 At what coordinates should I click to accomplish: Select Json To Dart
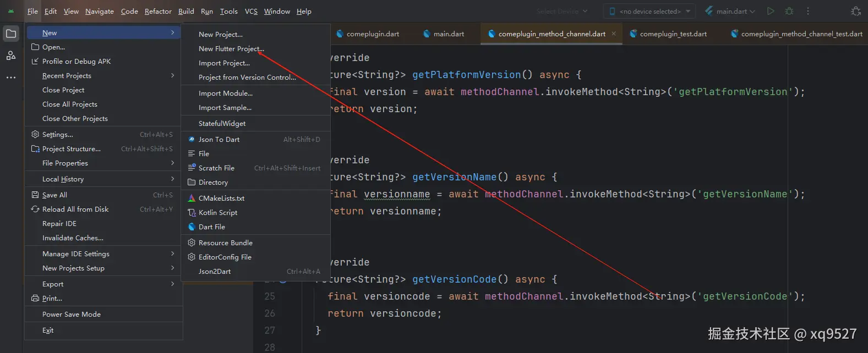click(x=255, y=139)
